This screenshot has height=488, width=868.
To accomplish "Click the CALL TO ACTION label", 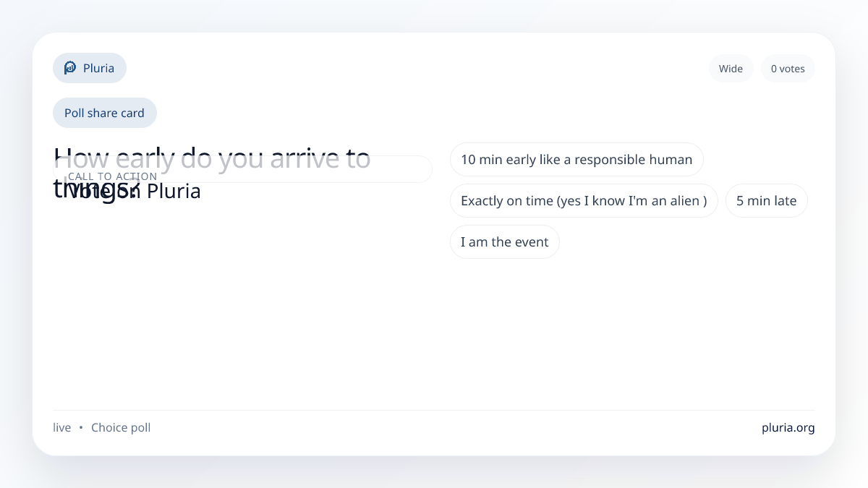I will click(x=112, y=176).
